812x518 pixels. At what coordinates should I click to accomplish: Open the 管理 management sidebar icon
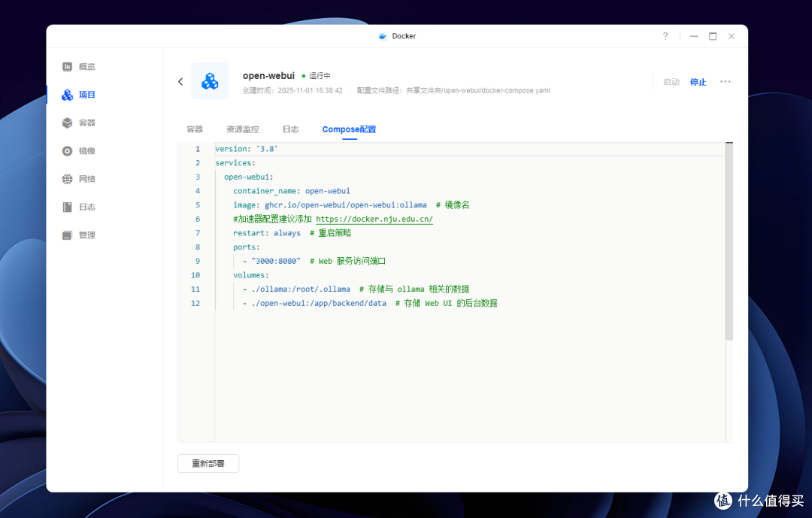pyautogui.click(x=68, y=235)
